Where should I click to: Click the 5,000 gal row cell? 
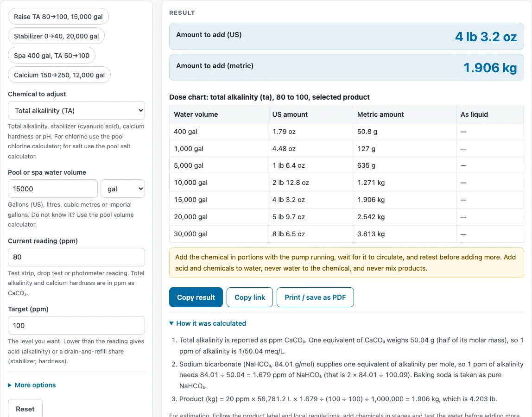coord(219,165)
